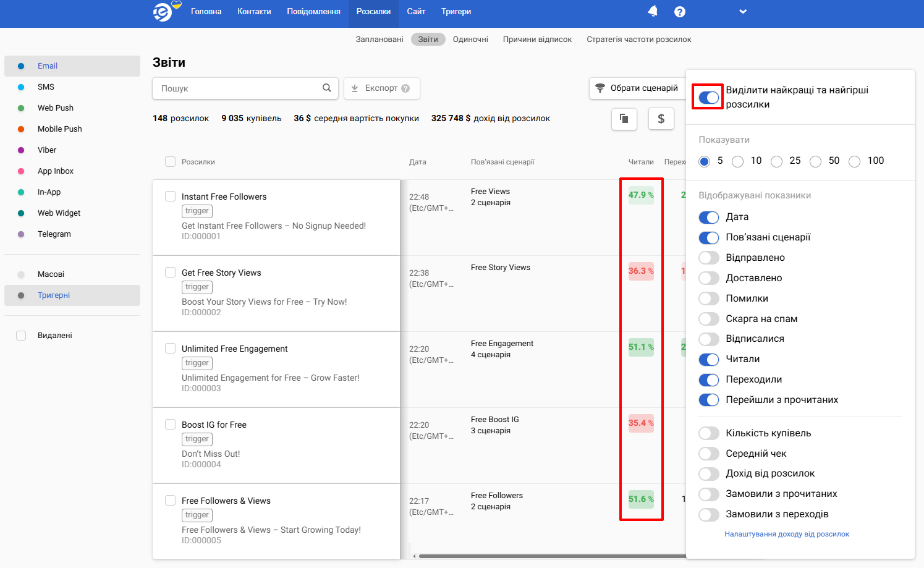Select checkbox for Instant Free Followers
Screen dimensions: 924x568
(x=171, y=197)
